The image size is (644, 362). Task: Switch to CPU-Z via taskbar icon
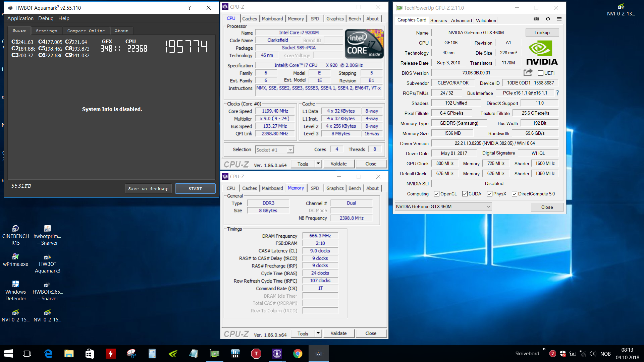277,354
